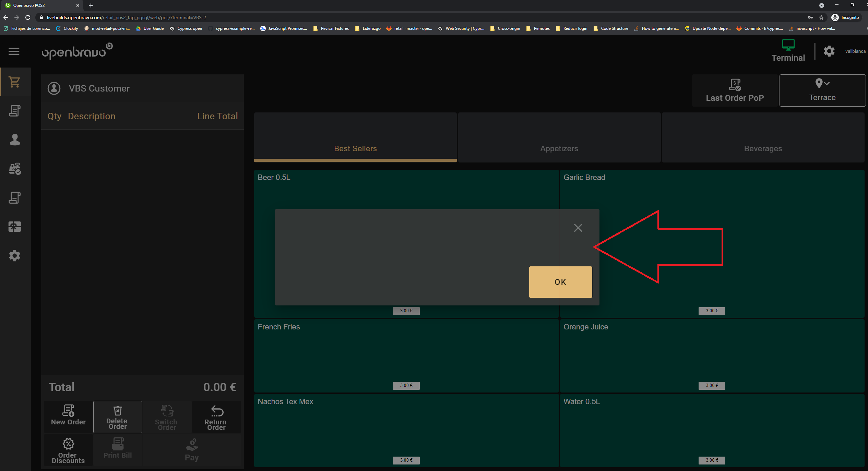
Task: Select the shopping cart sidebar icon
Action: tap(15, 82)
